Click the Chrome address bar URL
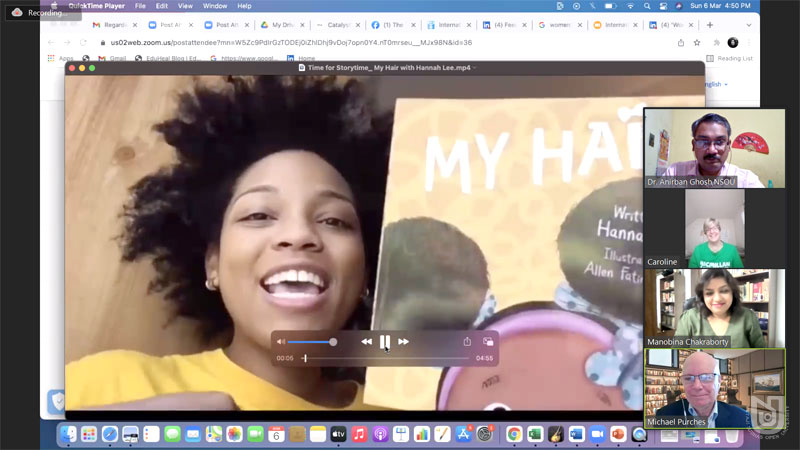Viewport: 800px width, 450px height. click(x=291, y=43)
